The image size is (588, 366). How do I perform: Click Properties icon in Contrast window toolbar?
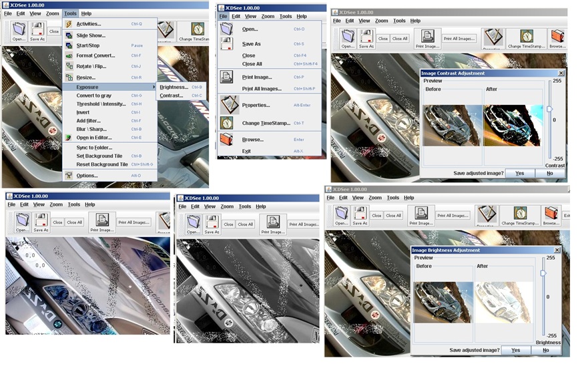(x=493, y=39)
